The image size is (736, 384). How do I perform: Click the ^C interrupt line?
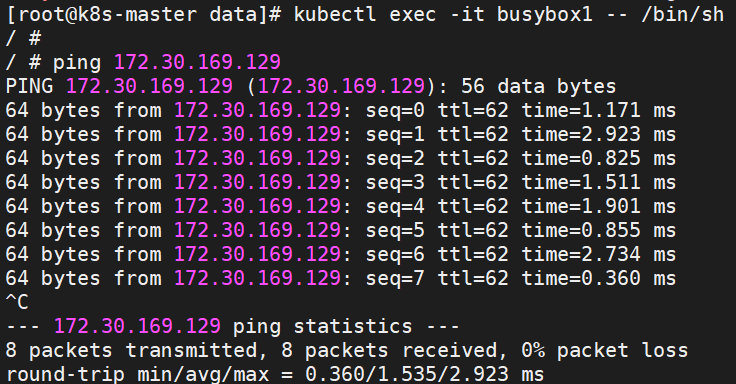tap(17, 302)
